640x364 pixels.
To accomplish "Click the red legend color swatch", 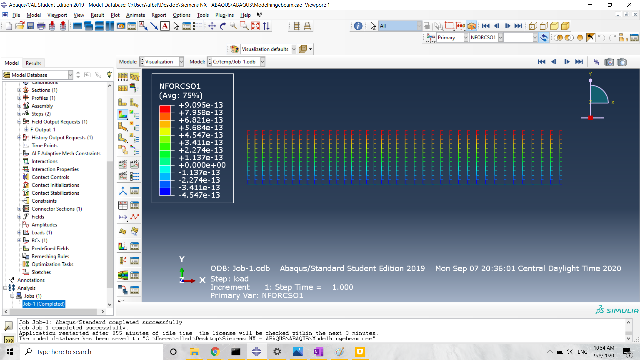I will click(165, 109).
